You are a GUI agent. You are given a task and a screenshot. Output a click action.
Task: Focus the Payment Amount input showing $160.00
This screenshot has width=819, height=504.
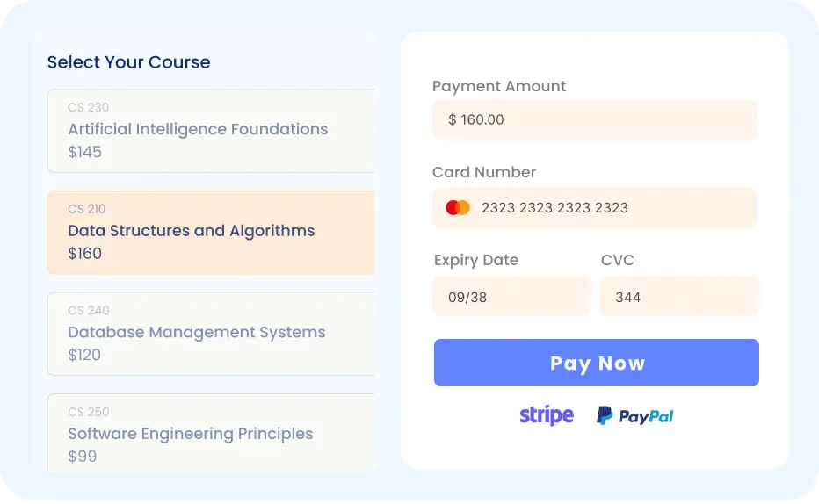pos(595,119)
